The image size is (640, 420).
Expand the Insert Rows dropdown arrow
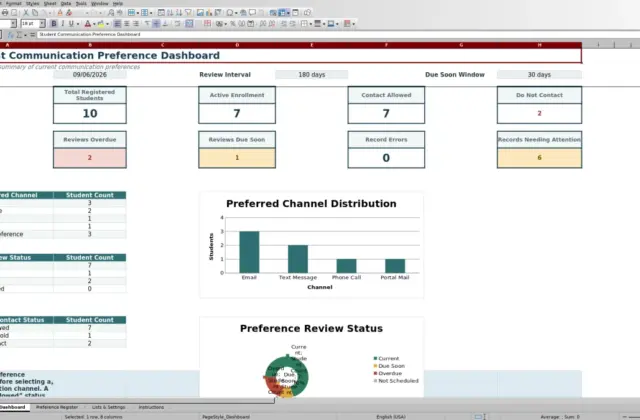pyautogui.click(x=138, y=13)
